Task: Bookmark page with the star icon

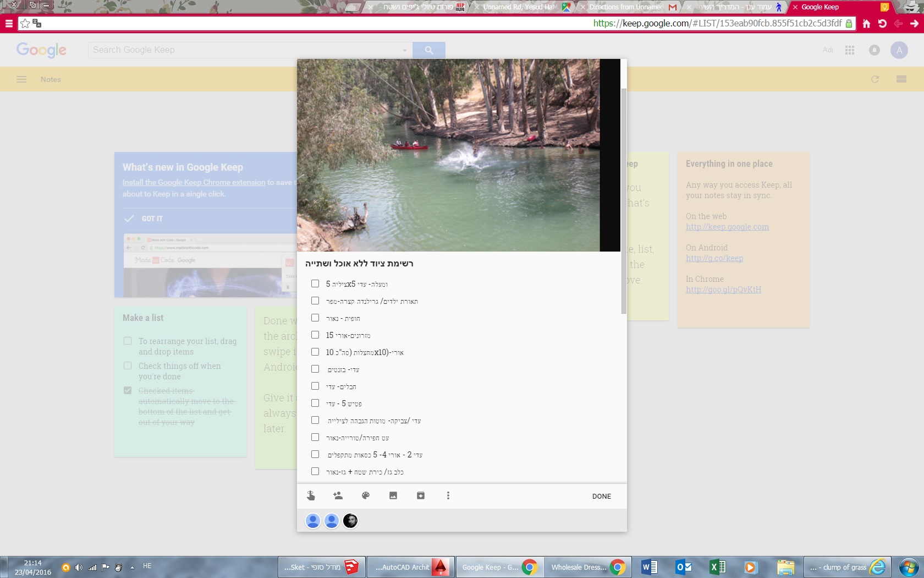Action: 25,24
